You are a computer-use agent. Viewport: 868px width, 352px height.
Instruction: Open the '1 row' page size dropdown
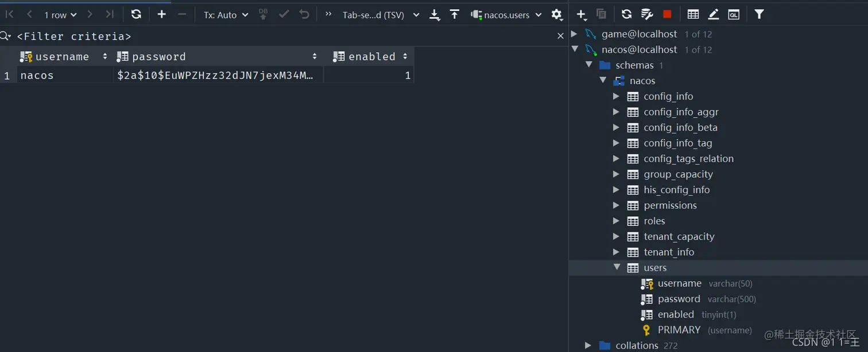(x=60, y=15)
